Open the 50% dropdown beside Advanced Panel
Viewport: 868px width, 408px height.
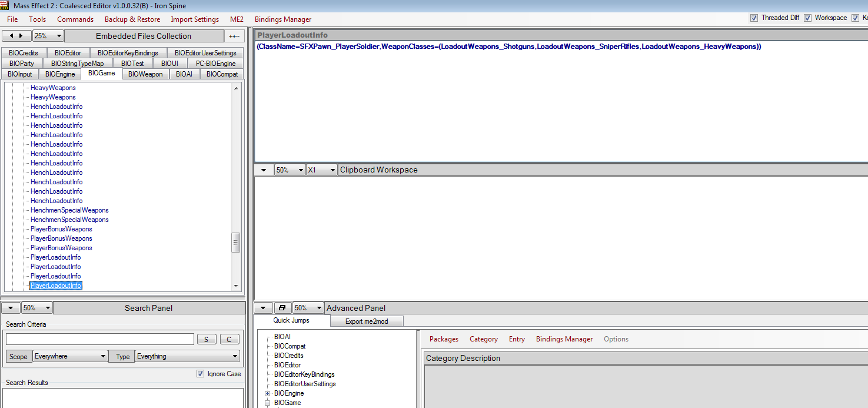[x=308, y=308]
